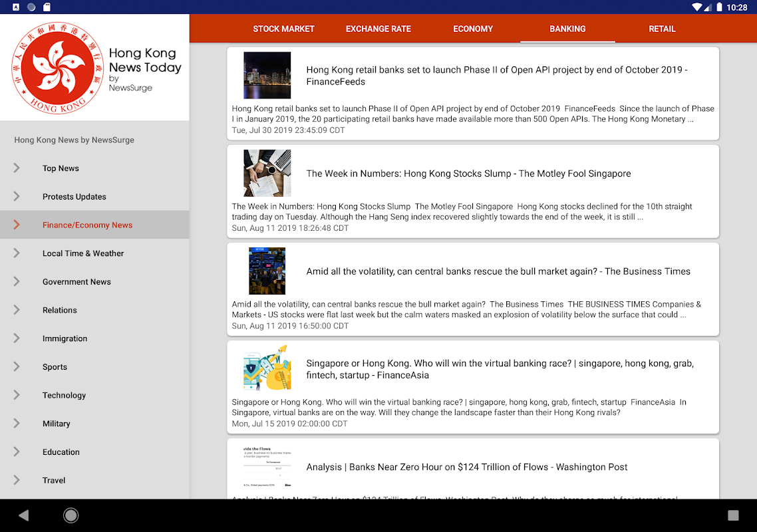
Task: Open Travel news section
Action: [x=94, y=480]
